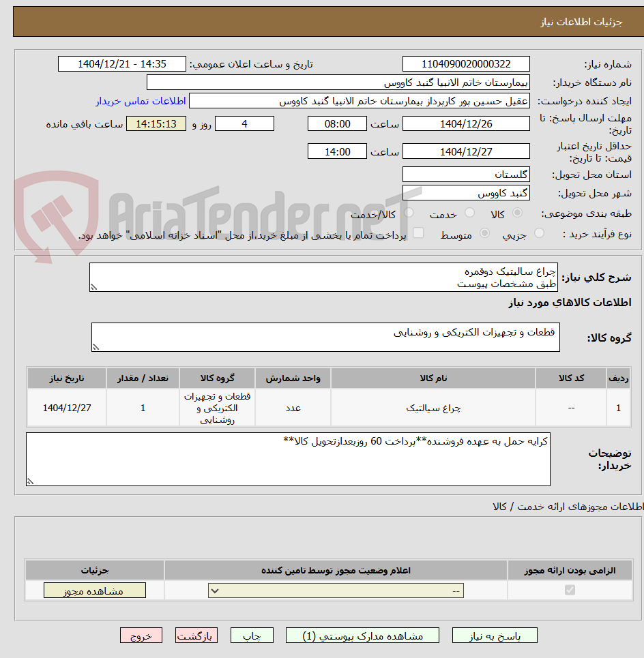Click the price validity date 1404/12/27 field
Screen dimensions: 644x658
pyautogui.click(x=466, y=151)
